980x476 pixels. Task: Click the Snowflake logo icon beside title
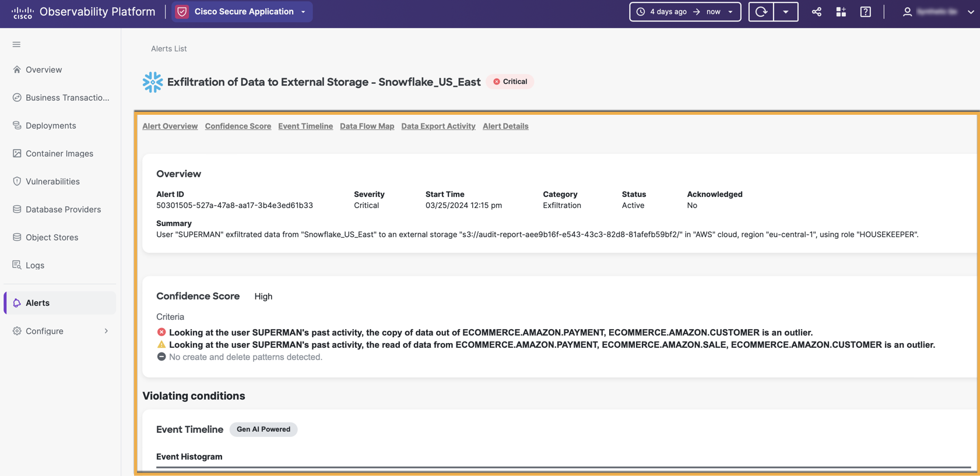click(153, 82)
